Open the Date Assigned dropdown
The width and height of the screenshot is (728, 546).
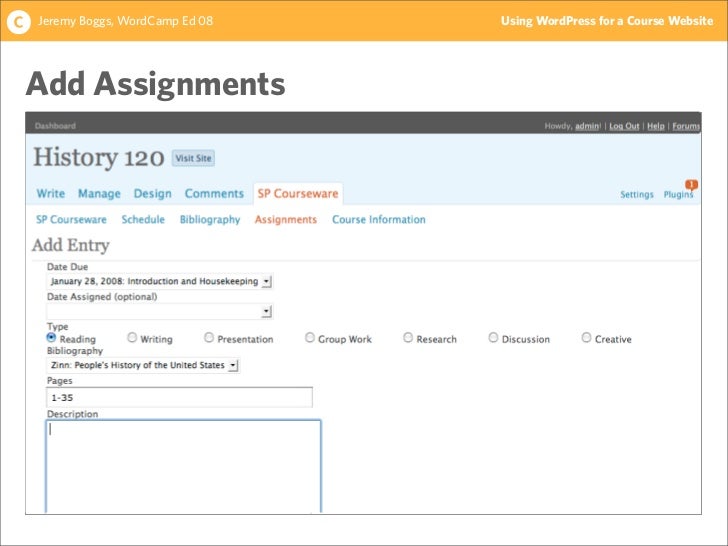[160, 311]
